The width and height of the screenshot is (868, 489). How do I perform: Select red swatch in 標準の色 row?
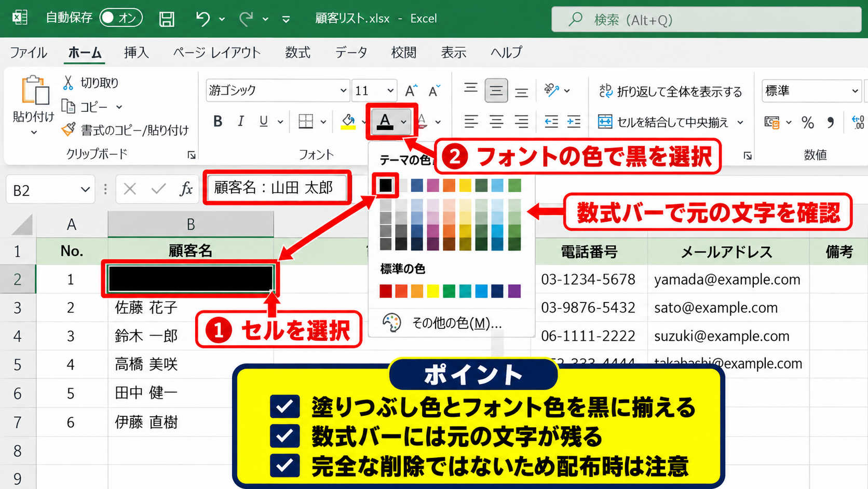click(x=385, y=291)
